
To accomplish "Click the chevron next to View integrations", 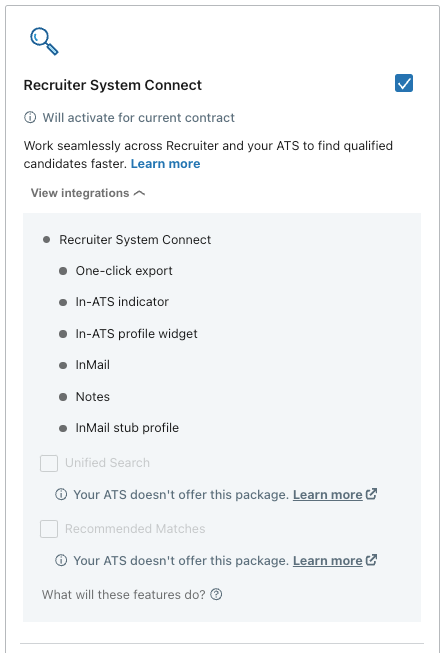I will [140, 193].
